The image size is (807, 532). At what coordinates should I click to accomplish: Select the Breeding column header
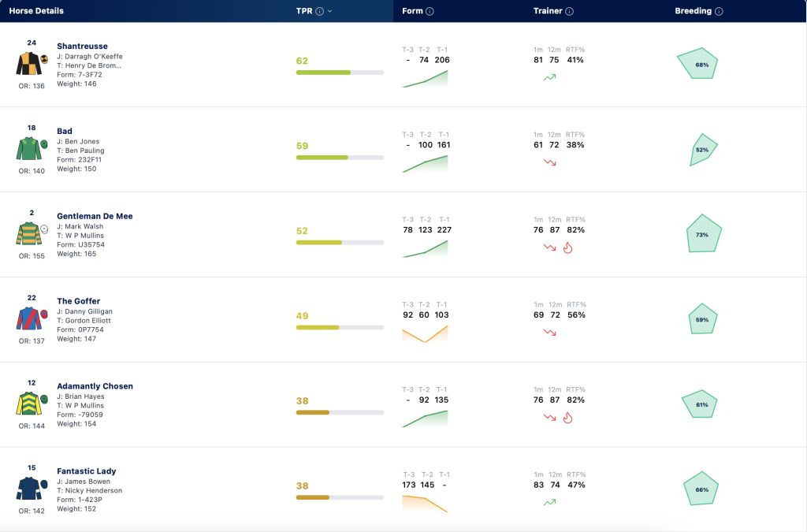point(693,11)
